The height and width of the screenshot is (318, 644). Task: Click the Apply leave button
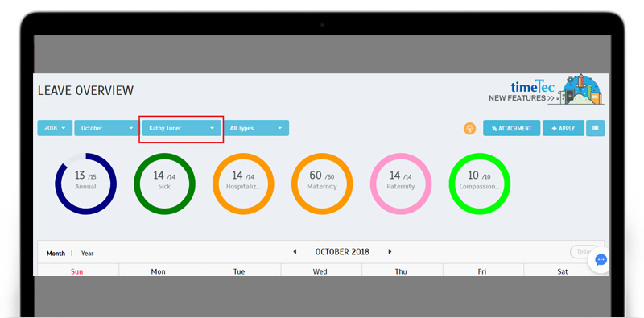point(563,128)
